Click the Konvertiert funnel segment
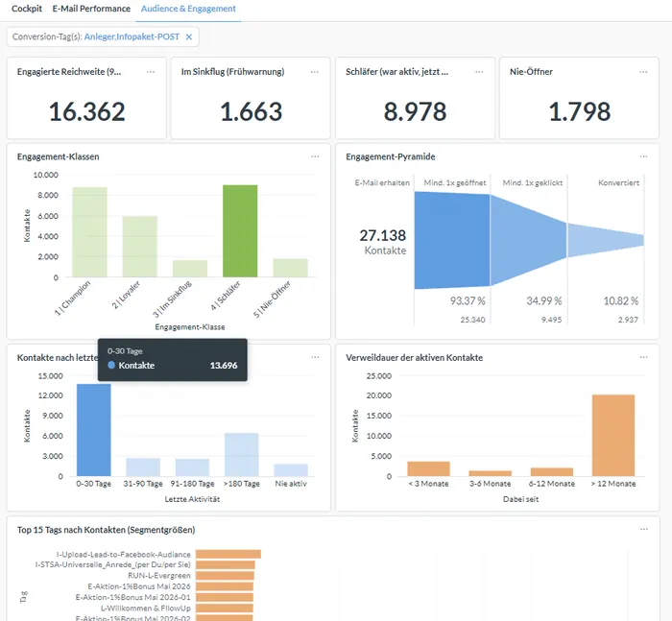The image size is (672, 621). tap(606, 240)
